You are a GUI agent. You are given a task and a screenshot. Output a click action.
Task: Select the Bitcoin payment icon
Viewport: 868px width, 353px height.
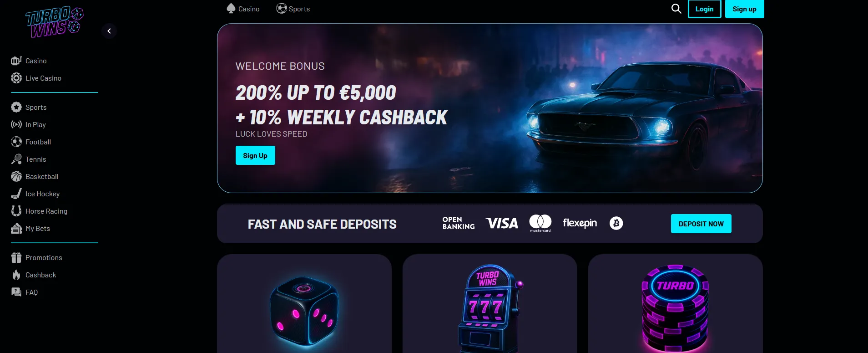pyautogui.click(x=616, y=223)
